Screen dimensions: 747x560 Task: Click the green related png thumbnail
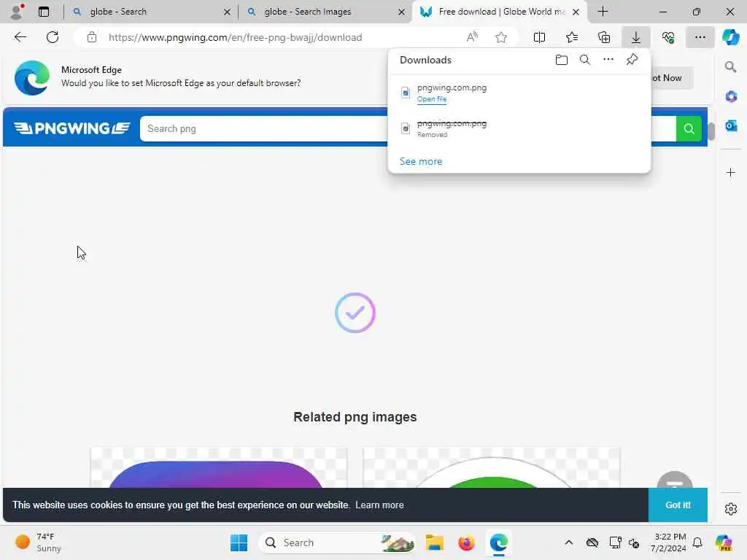492,467
